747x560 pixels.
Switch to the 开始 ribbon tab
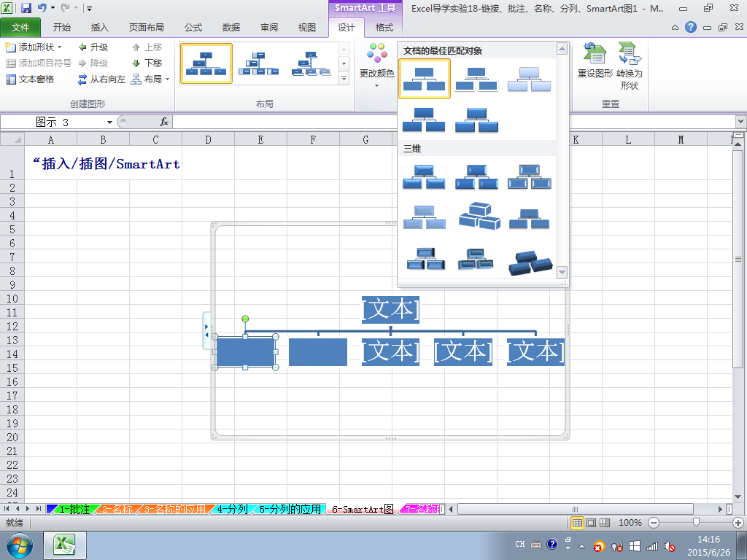[61, 28]
